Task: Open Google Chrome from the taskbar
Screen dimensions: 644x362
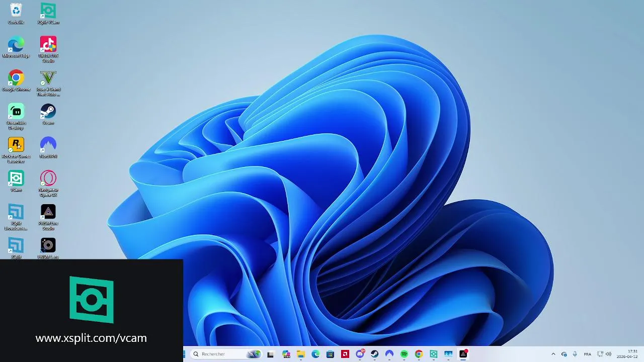Action: pyautogui.click(x=419, y=354)
